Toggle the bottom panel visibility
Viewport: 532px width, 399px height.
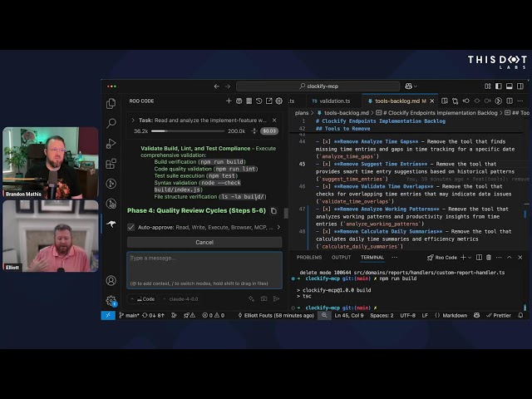[x=510, y=86]
